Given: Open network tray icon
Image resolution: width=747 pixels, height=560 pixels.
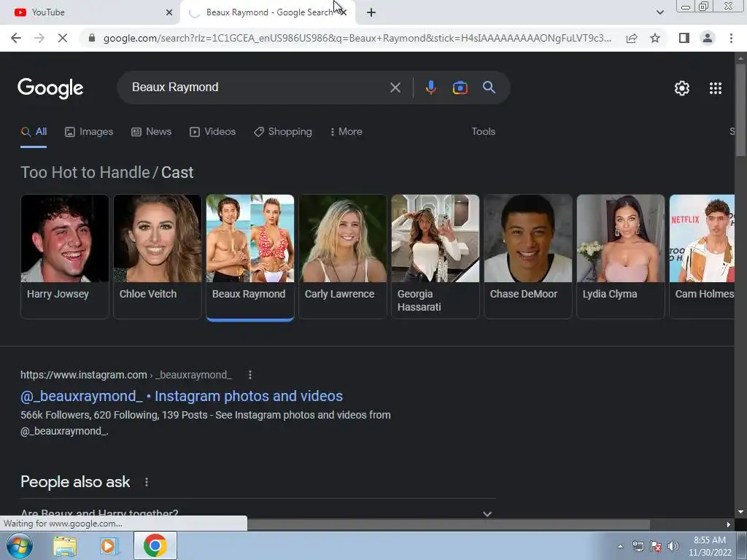Looking at the screenshot, I should pyautogui.click(x=638, y=546).
